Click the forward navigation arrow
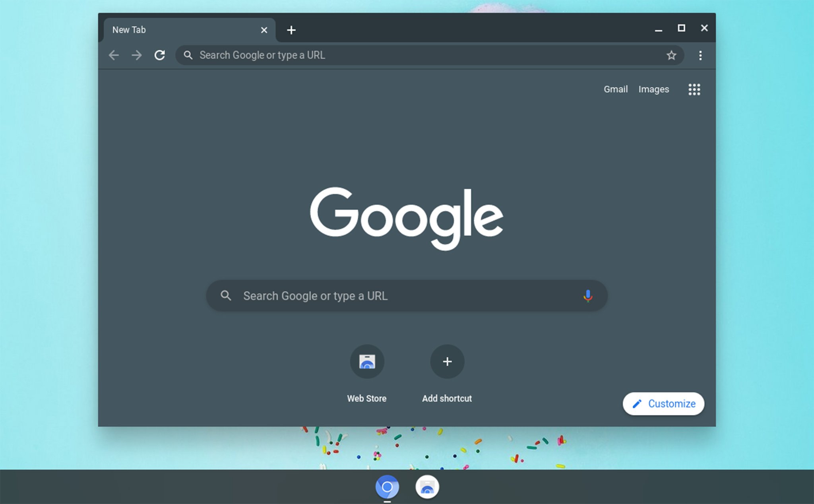The height and width of the screenshot is (504, 814). tap(136, 55)
